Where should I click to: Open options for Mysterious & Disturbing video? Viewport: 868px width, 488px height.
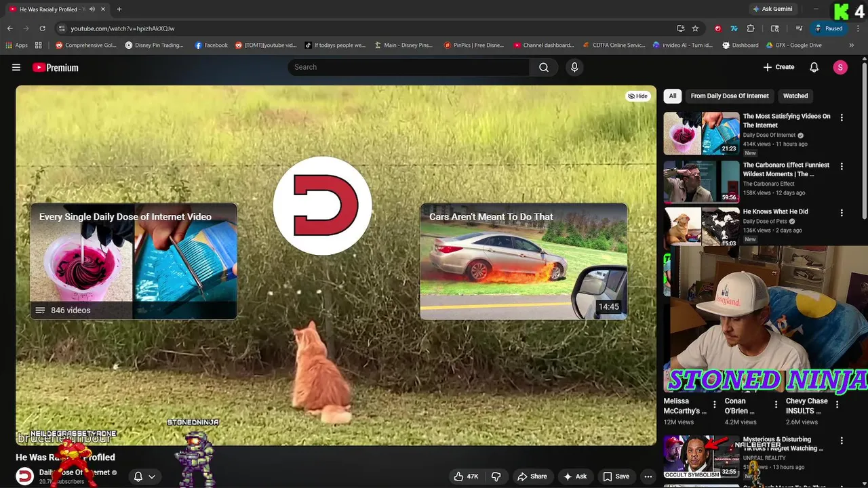[x=842, y=441]
